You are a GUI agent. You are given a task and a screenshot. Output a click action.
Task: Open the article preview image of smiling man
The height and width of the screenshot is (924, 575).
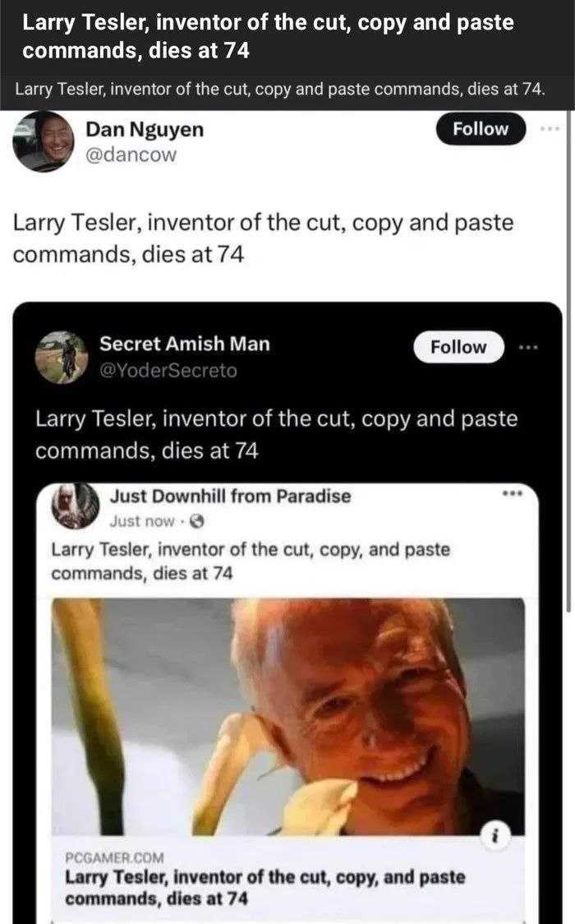pos(287,717)
